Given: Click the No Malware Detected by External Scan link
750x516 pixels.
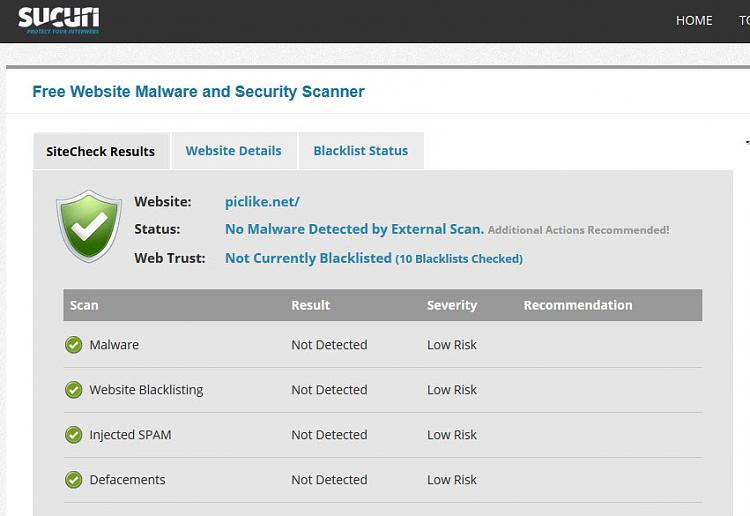Looking at the screenshot, I should 354,229.
